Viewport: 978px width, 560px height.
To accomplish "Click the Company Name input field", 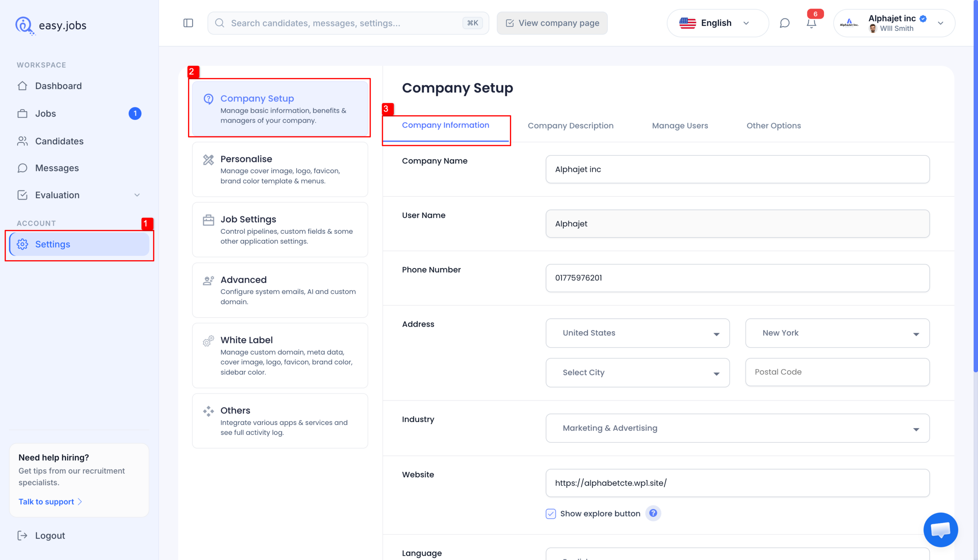I will pyautogui.click(x=737, y=169).
